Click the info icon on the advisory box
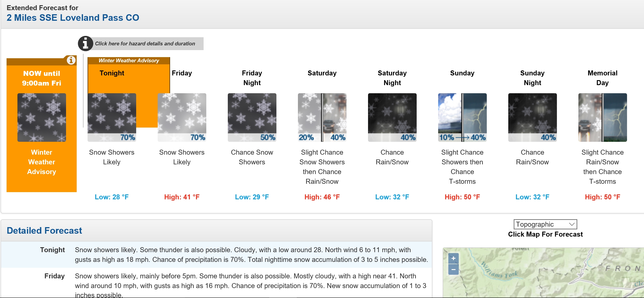 71,60
